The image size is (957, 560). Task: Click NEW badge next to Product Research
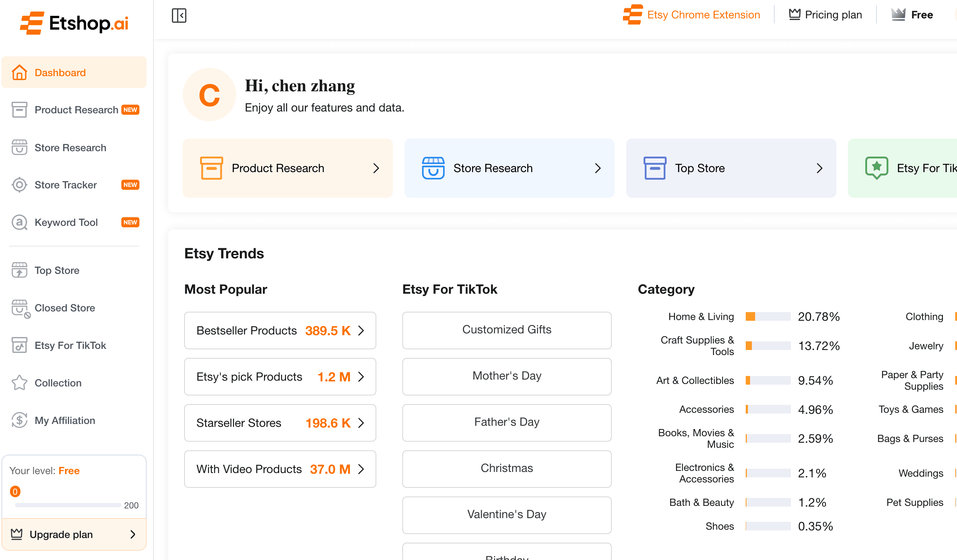pos(130,110)
